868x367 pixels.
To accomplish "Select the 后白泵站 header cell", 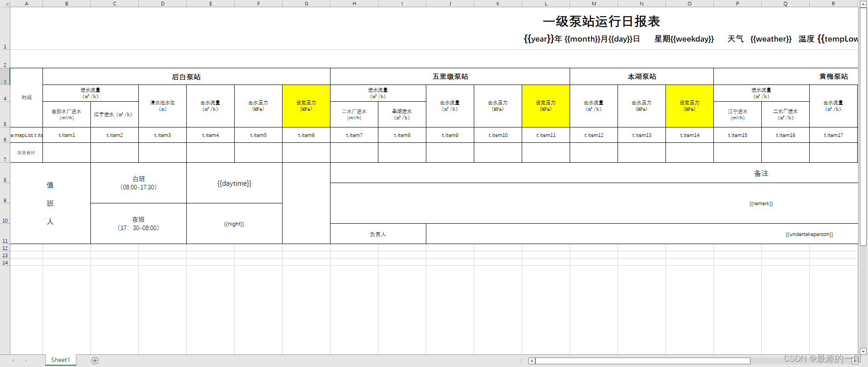I will [186, 77].
